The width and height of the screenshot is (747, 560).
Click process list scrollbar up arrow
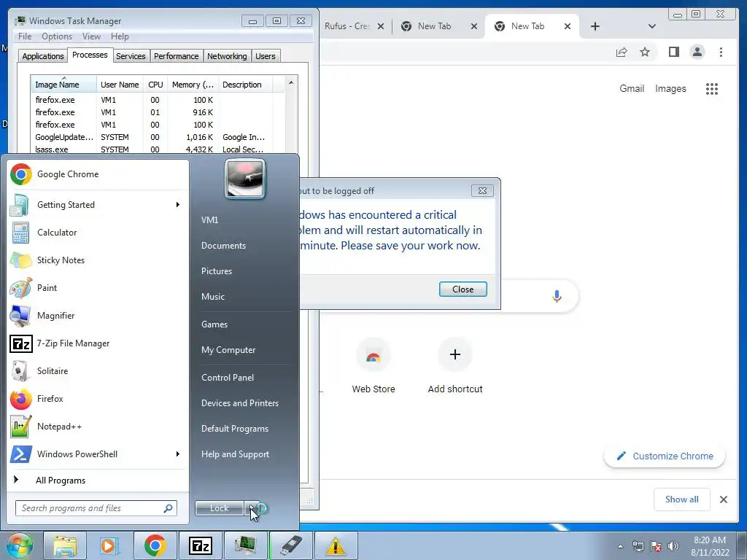pos(291,83)
